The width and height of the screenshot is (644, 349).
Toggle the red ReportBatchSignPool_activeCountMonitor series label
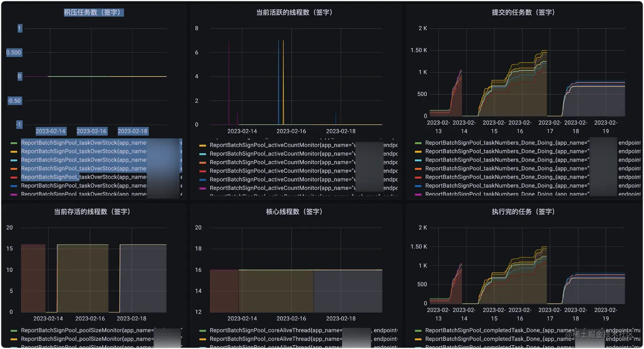coord(282,170)
